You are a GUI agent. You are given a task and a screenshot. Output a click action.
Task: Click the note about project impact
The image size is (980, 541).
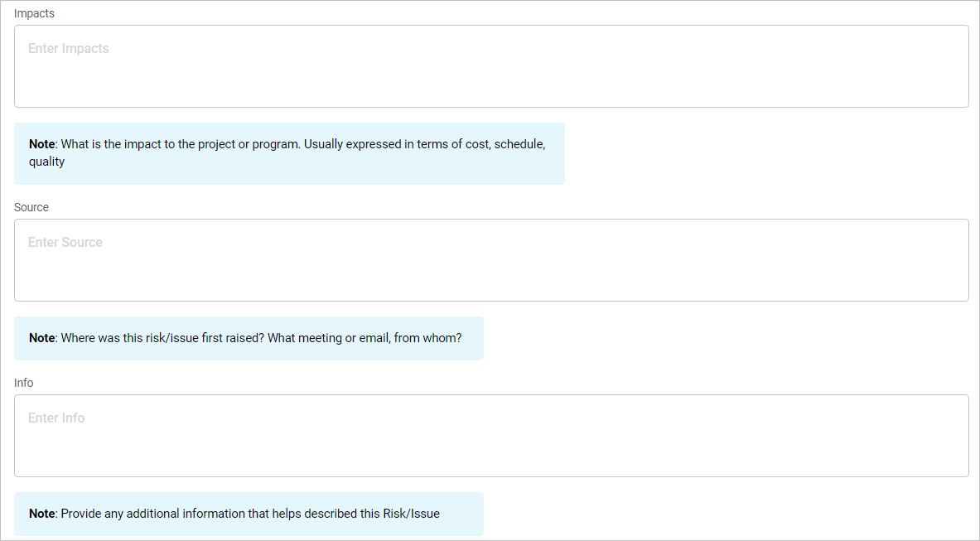click(289, 153)
